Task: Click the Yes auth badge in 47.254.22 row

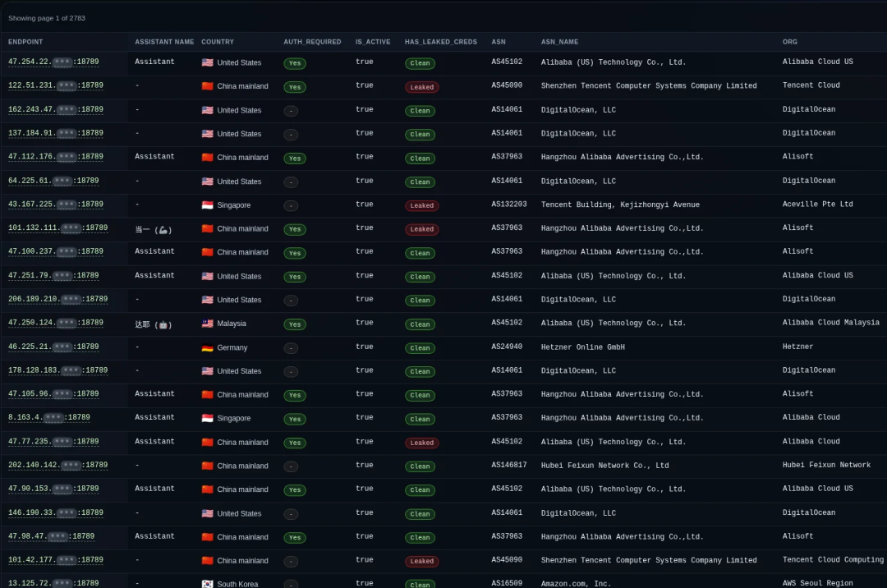Action: coord(295,62)
